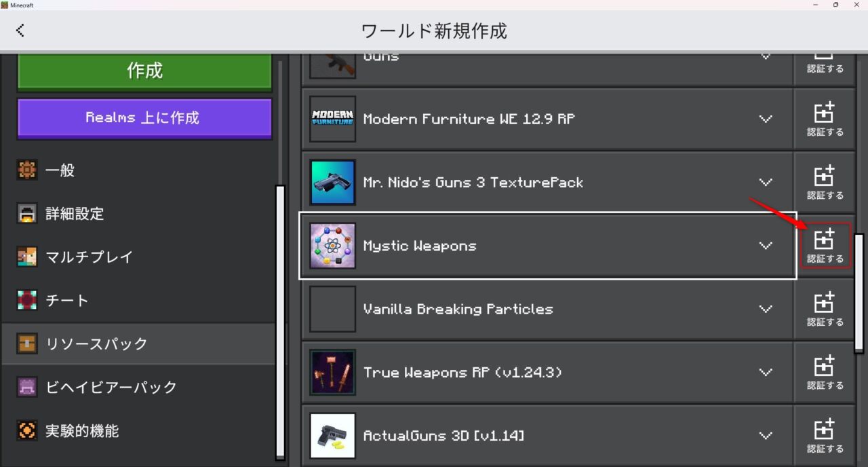This screenshot has height=467, width=868.
Task: Click the back arrow at top left
Action: (20, 30)
